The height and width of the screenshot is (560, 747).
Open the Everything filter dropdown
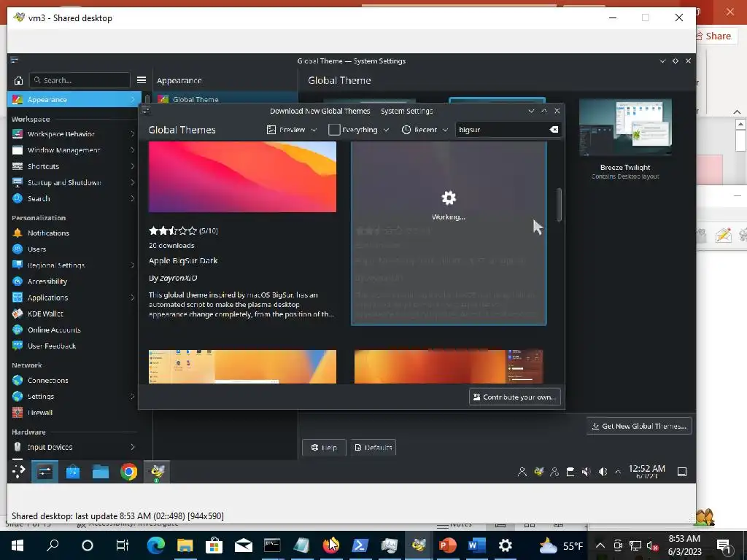[x=359, y=130]
